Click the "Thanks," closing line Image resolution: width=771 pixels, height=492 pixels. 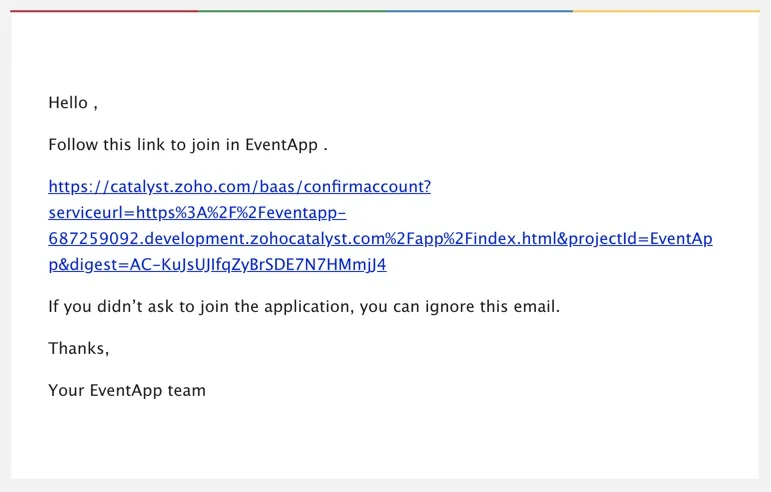(78, 348)
